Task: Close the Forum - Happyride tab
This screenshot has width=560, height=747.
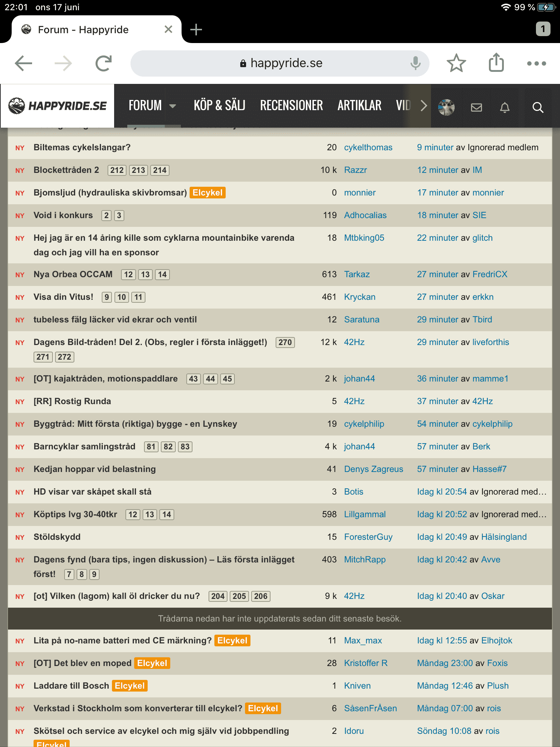Action: click(x=168, y=29)
